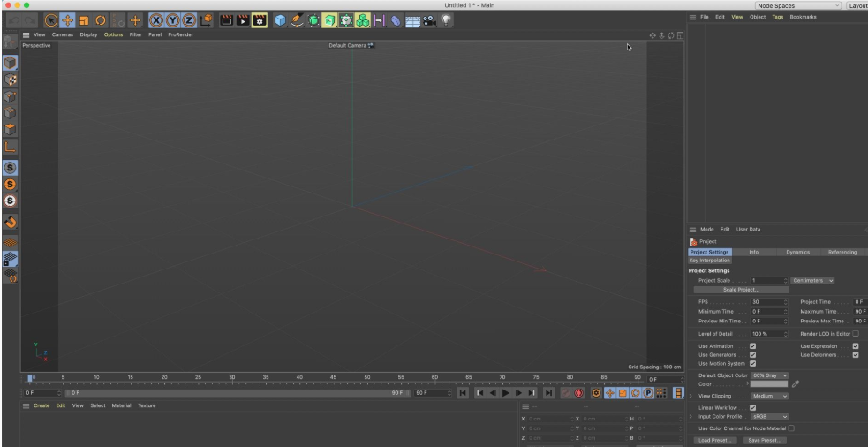The height and width of the screenshot is (447, 868).
Task: Click the red Autokeying button
Action: point(578,393)
